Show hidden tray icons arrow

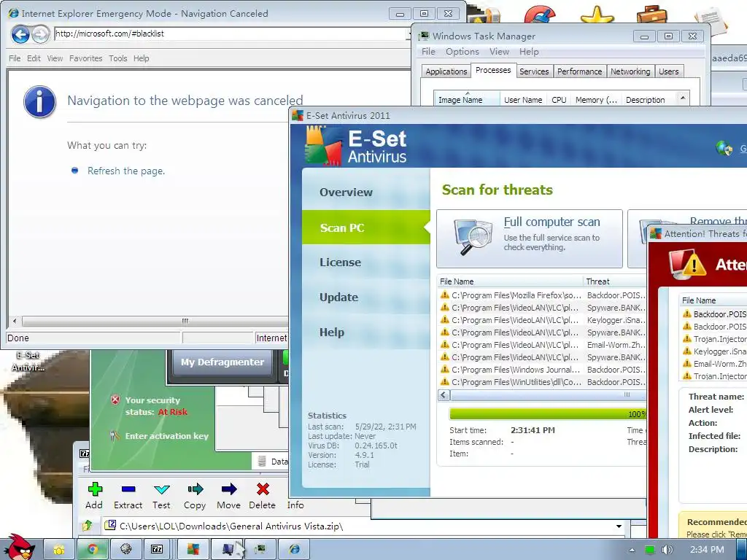click(632, 550)
